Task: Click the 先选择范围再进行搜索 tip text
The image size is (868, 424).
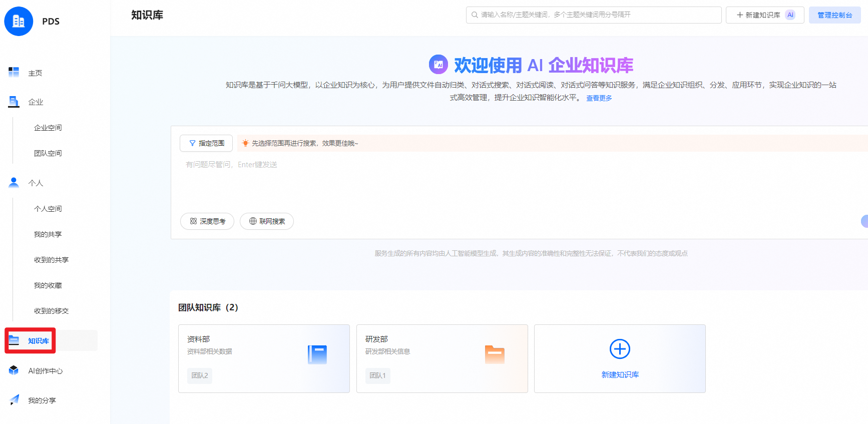Action: (x=305, y=143)
